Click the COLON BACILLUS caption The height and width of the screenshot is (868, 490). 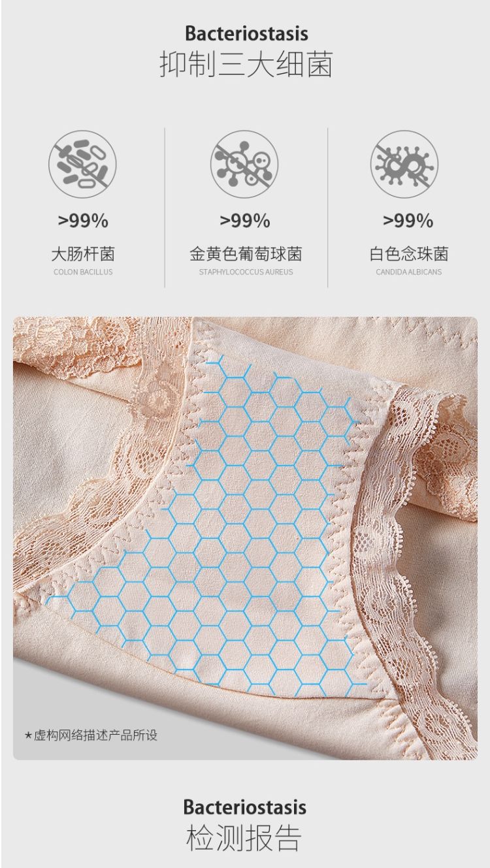(83, 272)
